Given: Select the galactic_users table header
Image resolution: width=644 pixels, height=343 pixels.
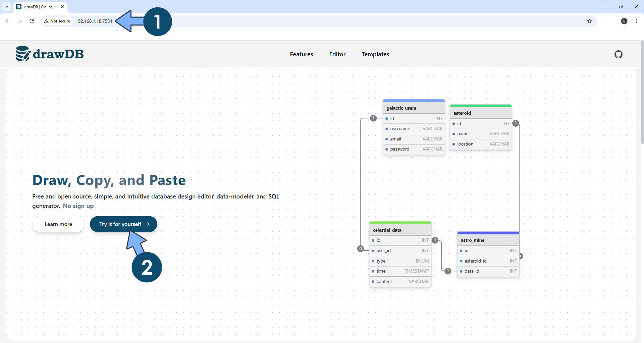Looking at the screenshot, I should (414, 108).
